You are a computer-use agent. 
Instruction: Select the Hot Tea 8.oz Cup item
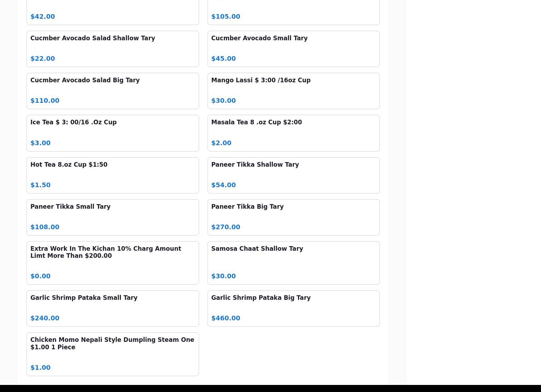[x=112, y=175]
